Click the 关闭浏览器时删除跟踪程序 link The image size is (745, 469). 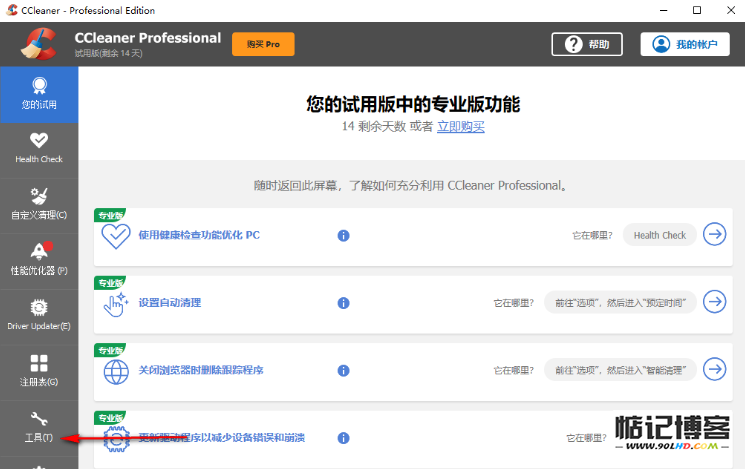coord(201,370)
